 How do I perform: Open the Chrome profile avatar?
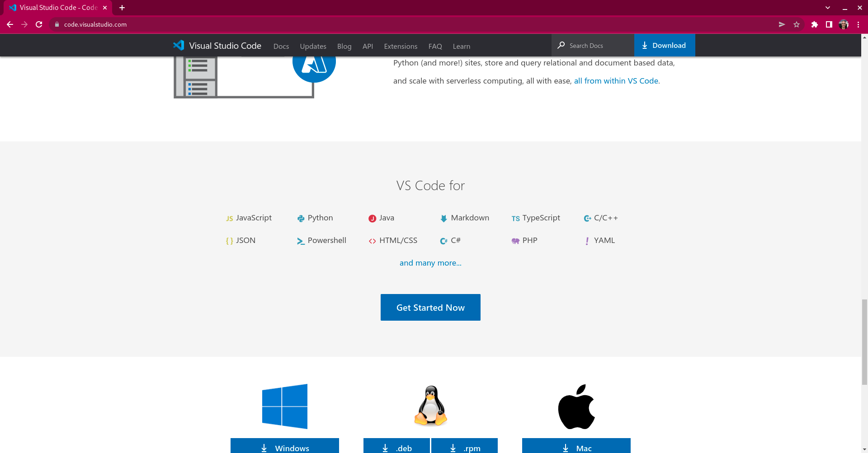(844, 24)
